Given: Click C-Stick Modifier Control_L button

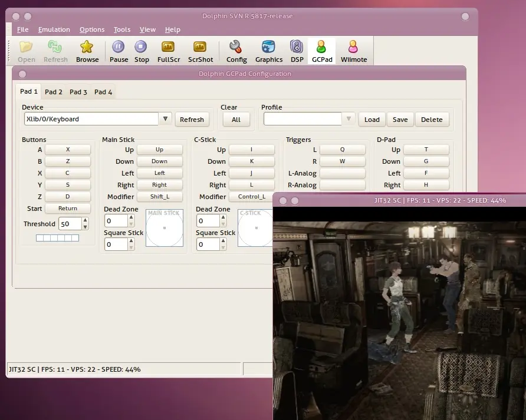Looking at the screenshot, I should [251, 196].
